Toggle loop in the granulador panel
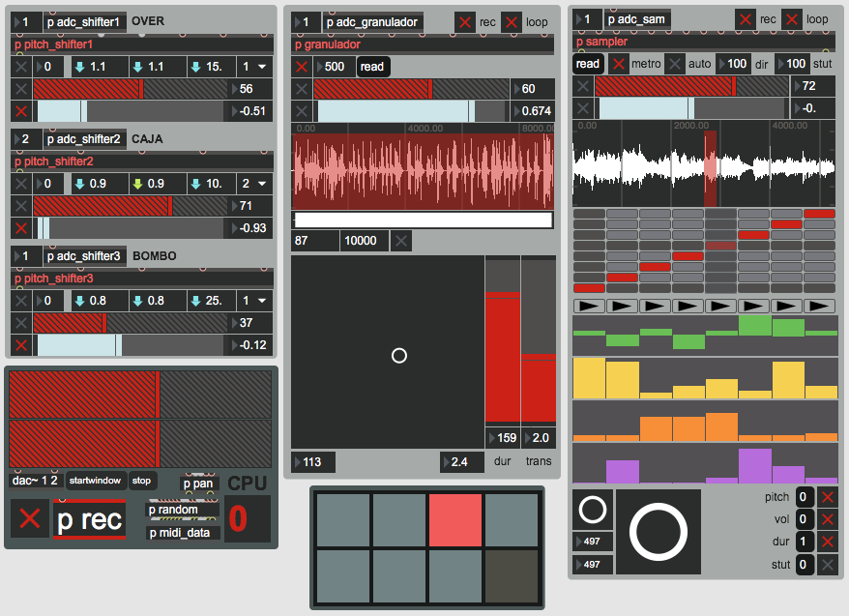The height and width of the screenshot is (616, 849). pos(512,22)
